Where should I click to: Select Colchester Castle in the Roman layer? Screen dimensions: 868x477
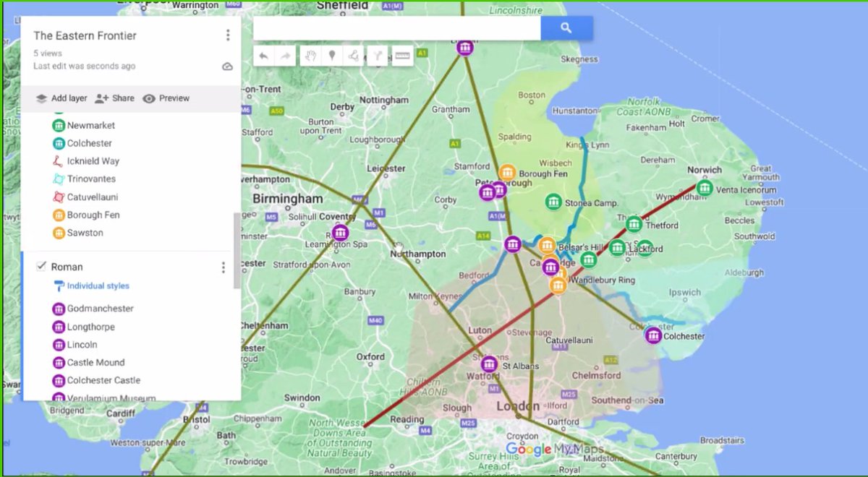coord(103,380)
